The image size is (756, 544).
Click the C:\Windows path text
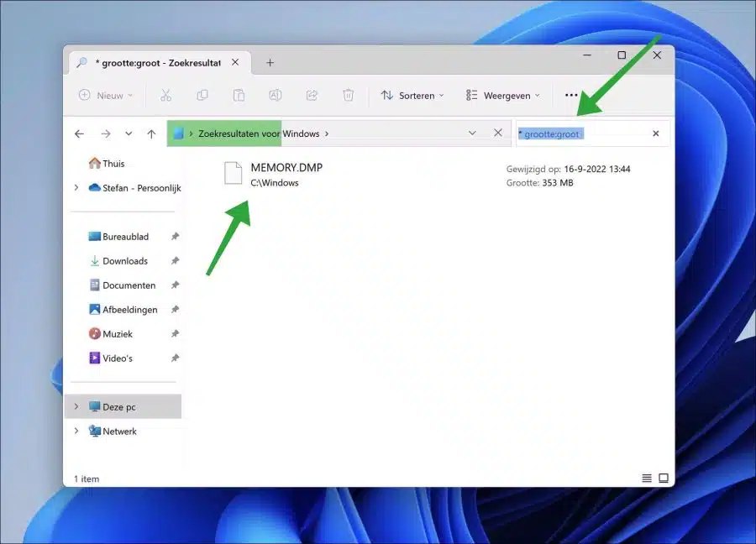(x=275, y=183)
